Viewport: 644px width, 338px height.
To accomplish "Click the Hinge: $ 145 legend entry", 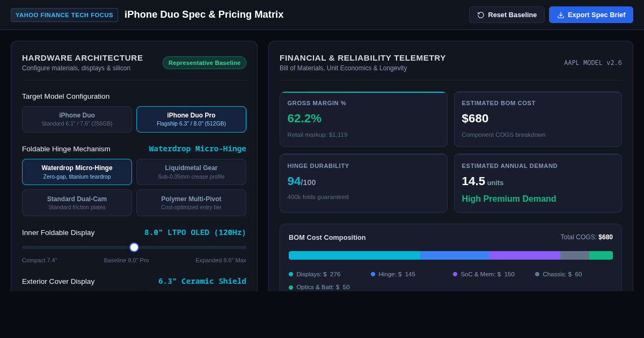I will pos(393,274).
